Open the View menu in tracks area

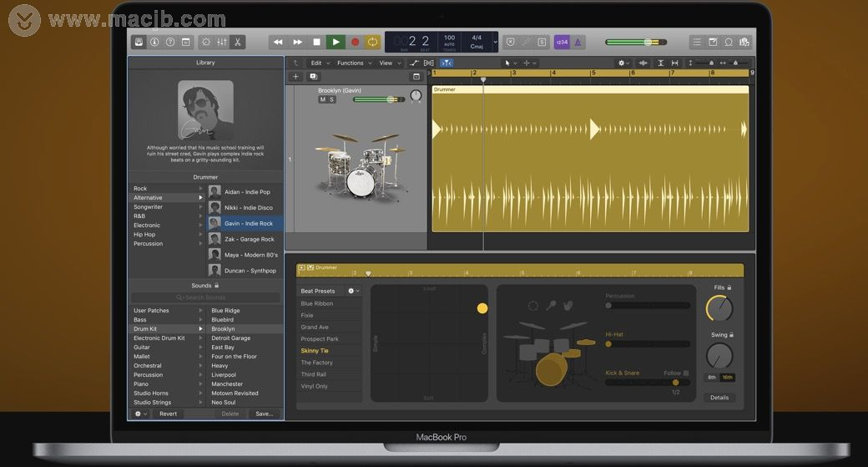386,63
